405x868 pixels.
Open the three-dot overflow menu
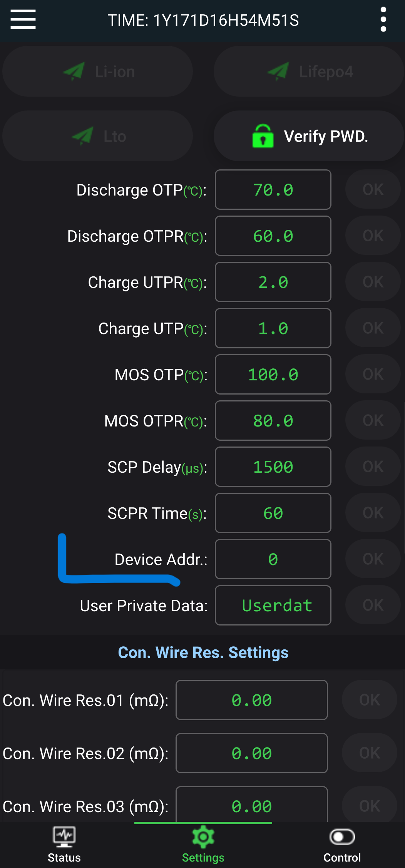point(383,20)
